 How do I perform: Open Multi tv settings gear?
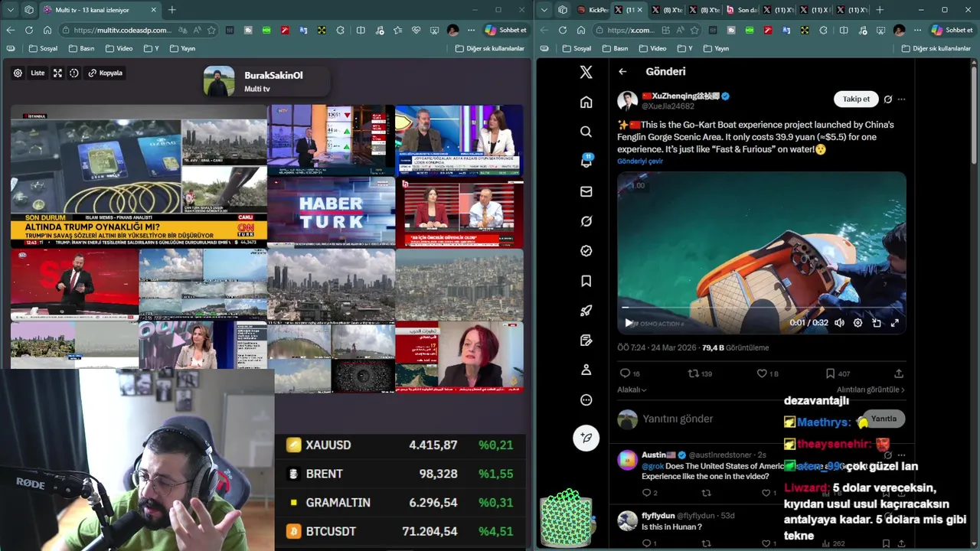point(18,73)
